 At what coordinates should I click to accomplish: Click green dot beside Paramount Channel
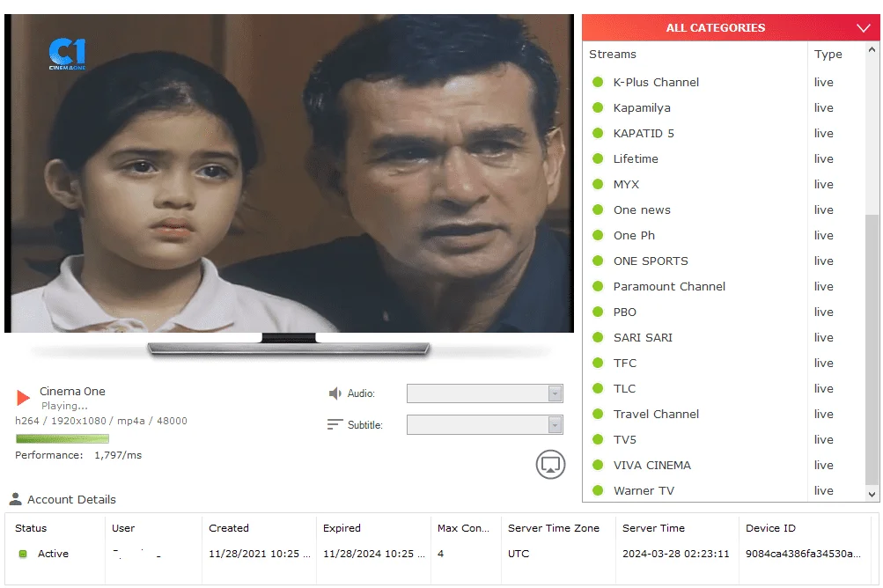click(x=598, y=286)
